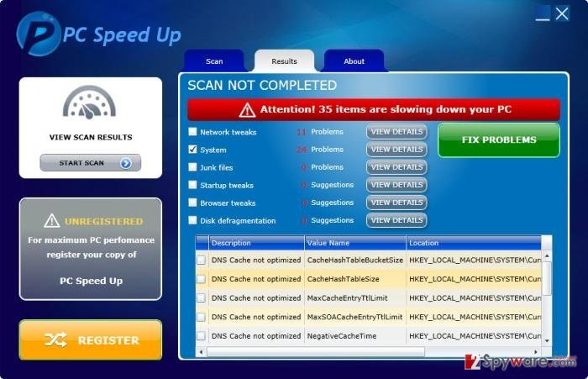Viewport: 588px width, 379px height.
Task: Click the Disk defragmentation label
Action: tap(238, 221)
